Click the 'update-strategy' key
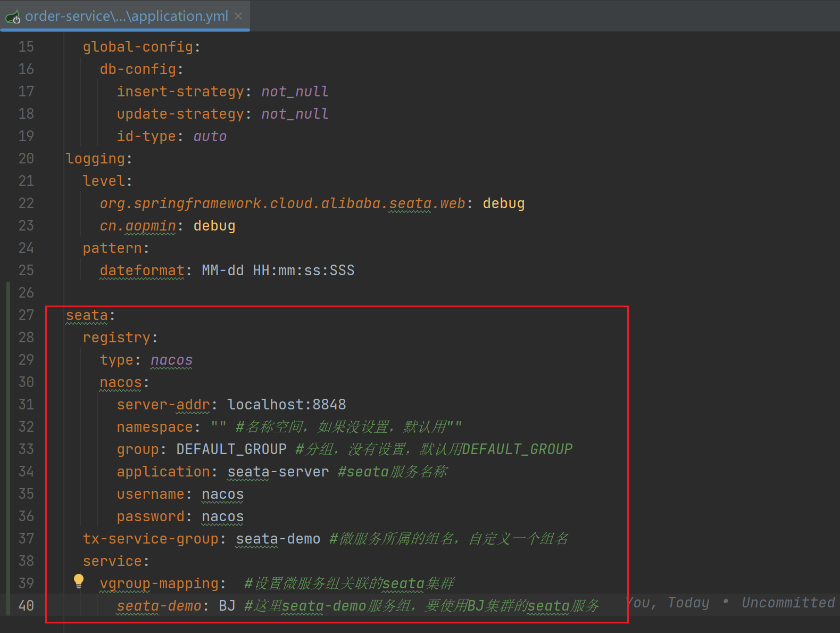 (180, 114)
